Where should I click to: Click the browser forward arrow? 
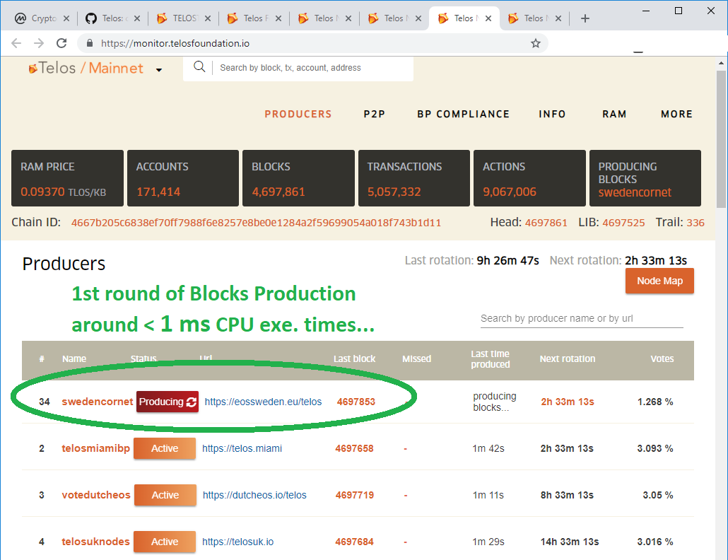click(x=39, y=43)
